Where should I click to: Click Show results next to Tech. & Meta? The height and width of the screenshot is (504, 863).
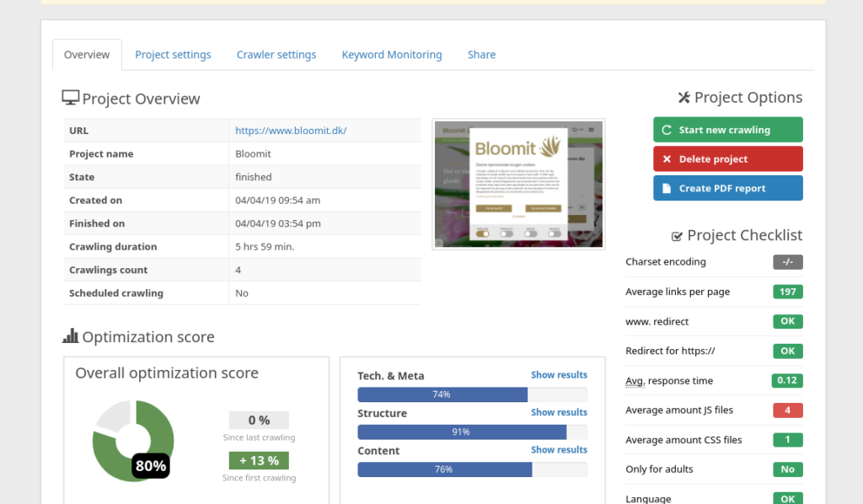pos(559,374)
